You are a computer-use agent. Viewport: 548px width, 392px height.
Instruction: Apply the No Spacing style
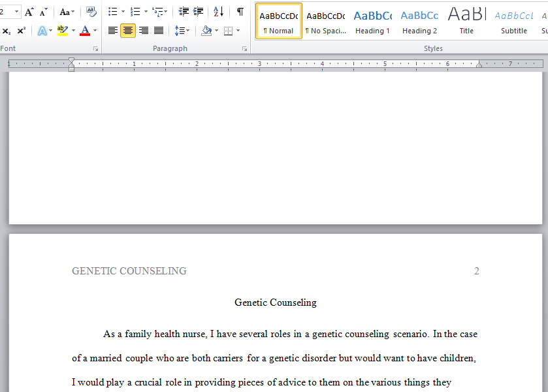pos(326,21)
